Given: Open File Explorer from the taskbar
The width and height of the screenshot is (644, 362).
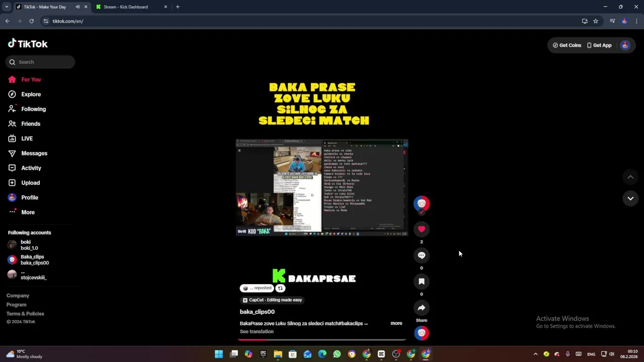Looking at the screenshot, I should pos(278,354).
